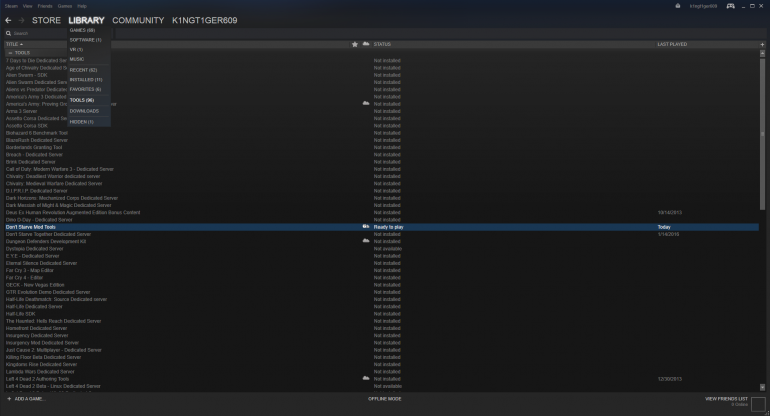Open the Help menu
Screen dimensions: 770x416
click(x=82, y=6)
